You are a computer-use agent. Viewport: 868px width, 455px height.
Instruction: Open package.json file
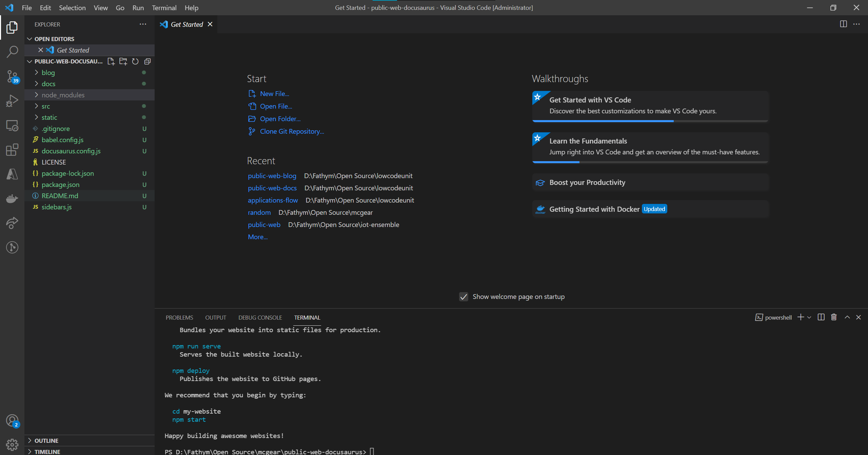90,185
